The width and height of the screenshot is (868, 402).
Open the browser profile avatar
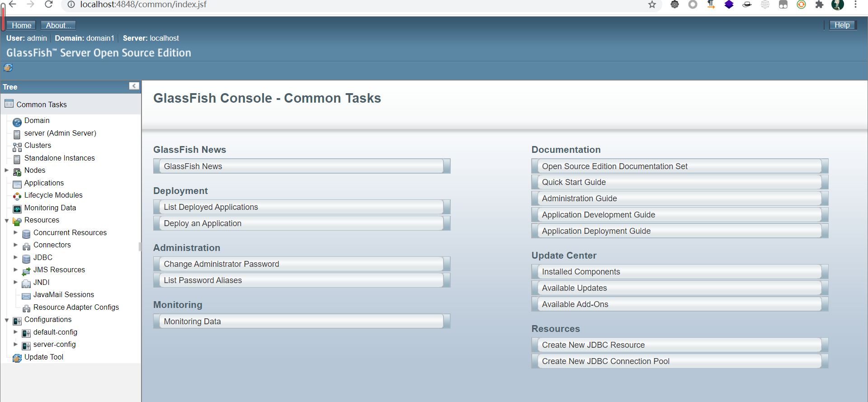838,5
